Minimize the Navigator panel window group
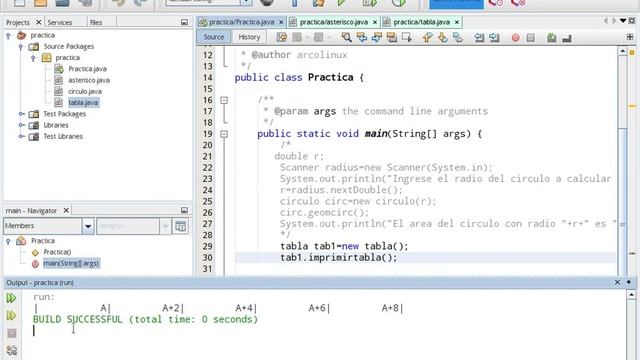 click(184, 210)
